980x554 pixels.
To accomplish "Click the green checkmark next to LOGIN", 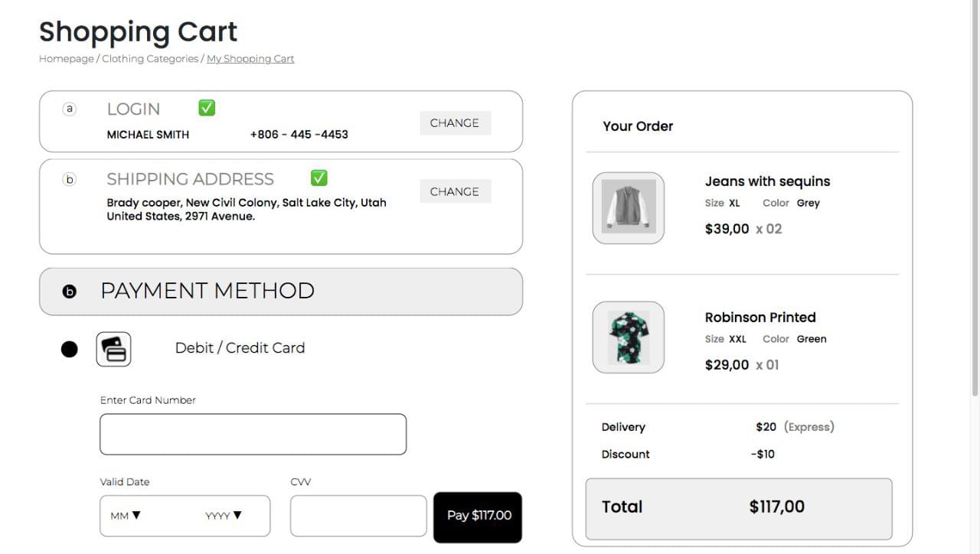I will [x=206, y=107].
